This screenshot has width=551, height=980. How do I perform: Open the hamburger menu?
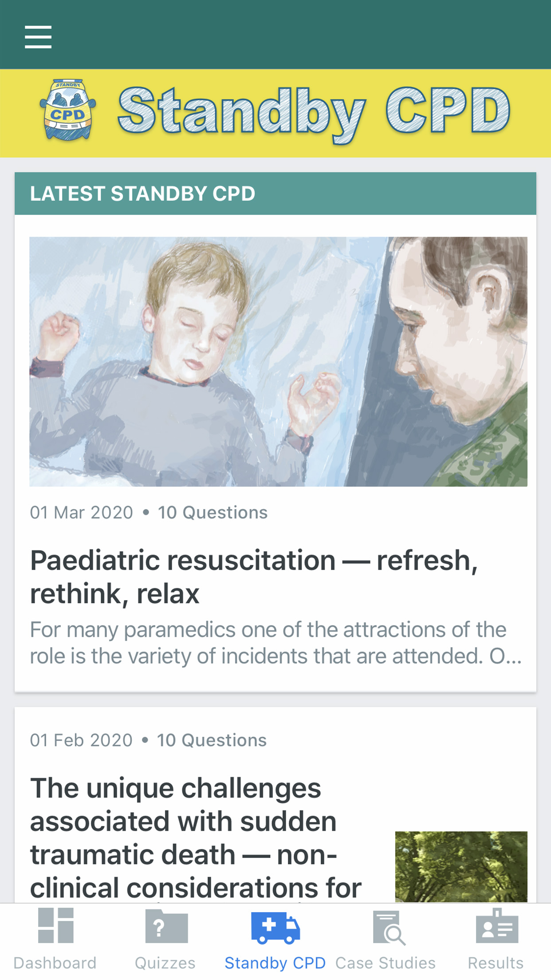click(38, 37)
